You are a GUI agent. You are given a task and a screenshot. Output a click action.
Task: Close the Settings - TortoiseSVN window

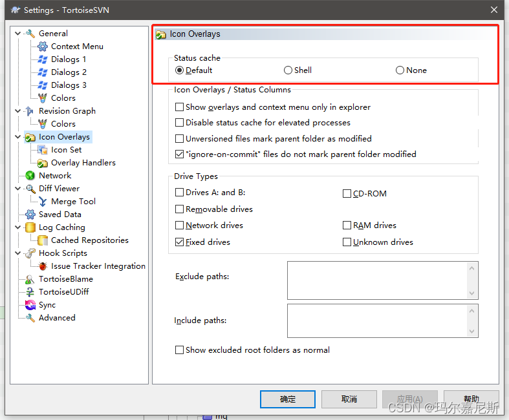click(x=493, y=10)
